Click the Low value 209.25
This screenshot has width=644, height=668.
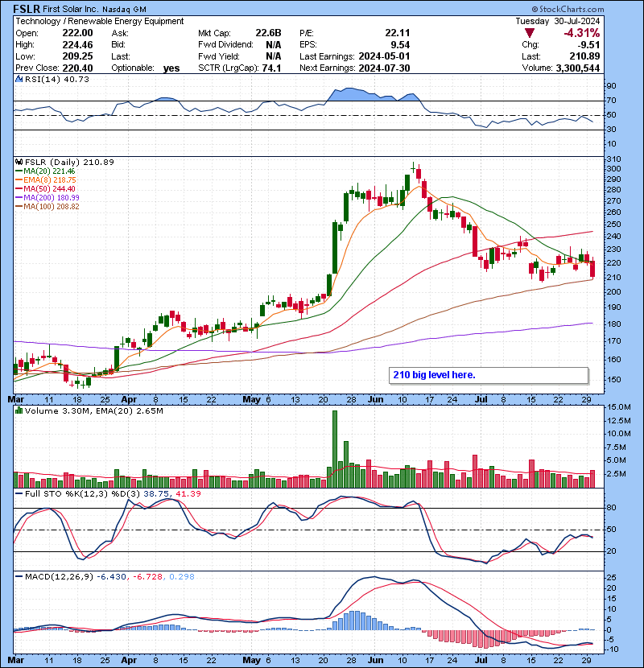[x=77, y=56]
